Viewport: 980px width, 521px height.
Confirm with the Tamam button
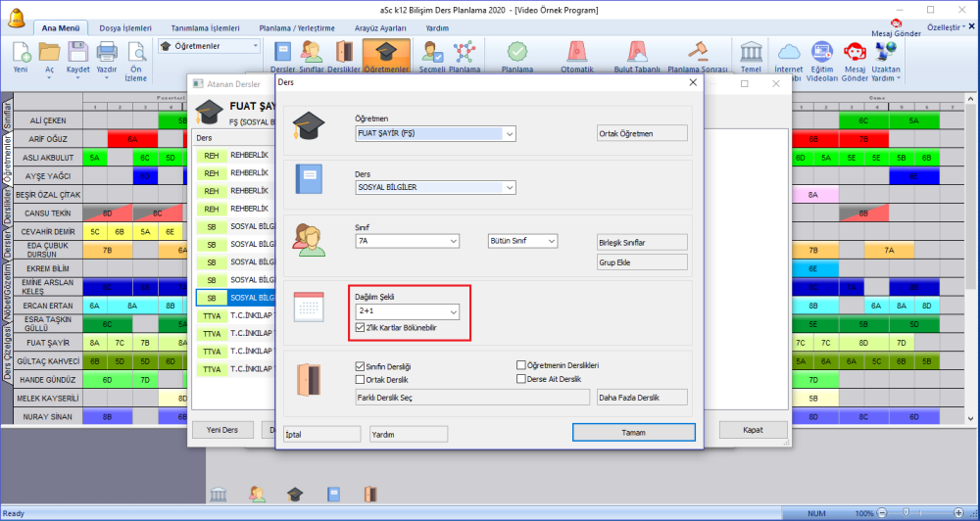point(634,432)
